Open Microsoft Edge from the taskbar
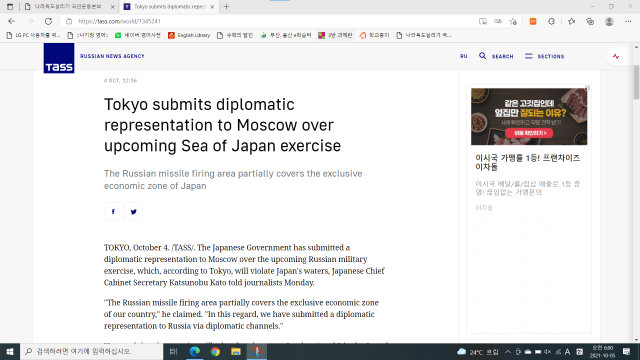 [195, 351]
